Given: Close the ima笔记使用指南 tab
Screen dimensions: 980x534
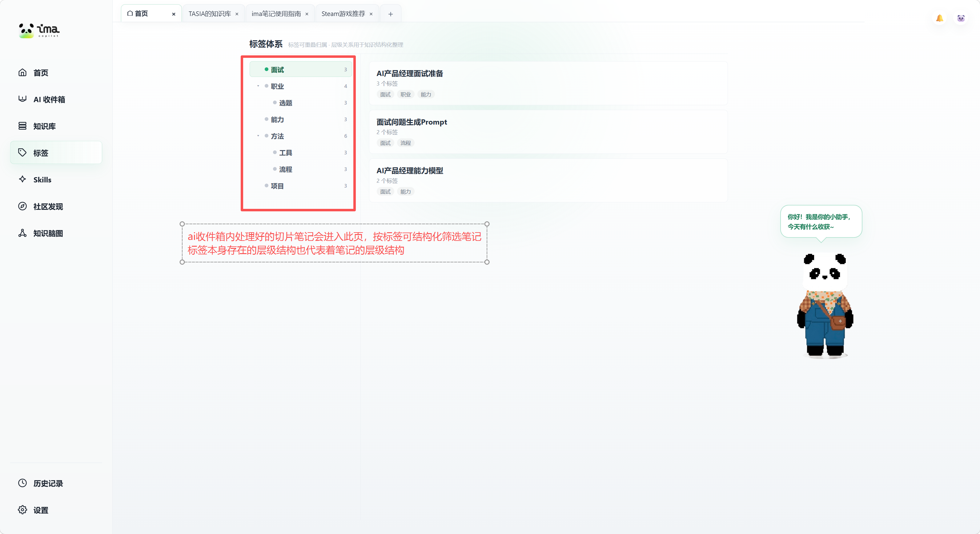Looking at the screenshot, I should pyautogui.click(x=307, y=14).
